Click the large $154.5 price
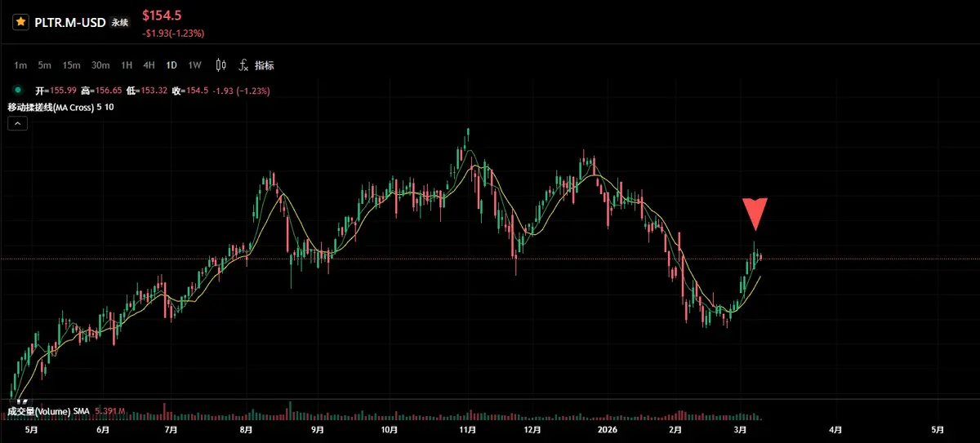 162,16
